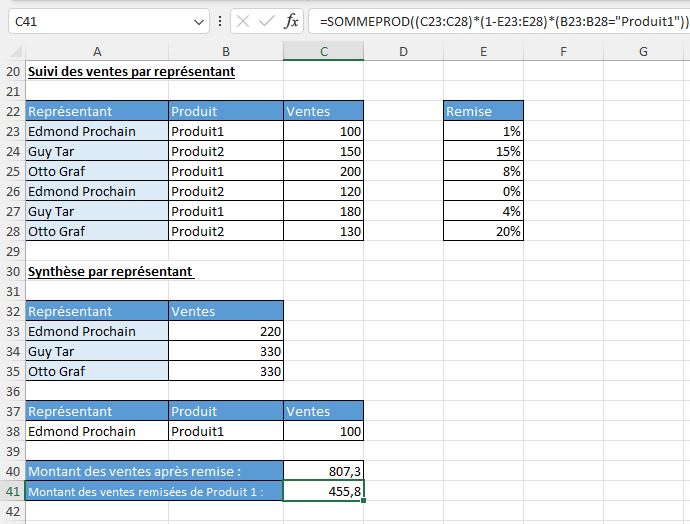Click the Synthèse par représentant heading cell
Viewport: 690px width, 524px height.
pyautogui.click(x=110, y=271)
